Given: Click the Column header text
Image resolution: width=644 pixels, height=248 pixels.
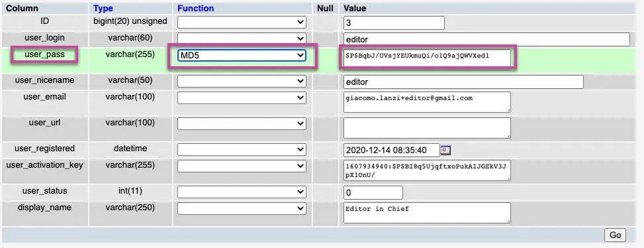Looking at the screenshot, I should point(22,8).
